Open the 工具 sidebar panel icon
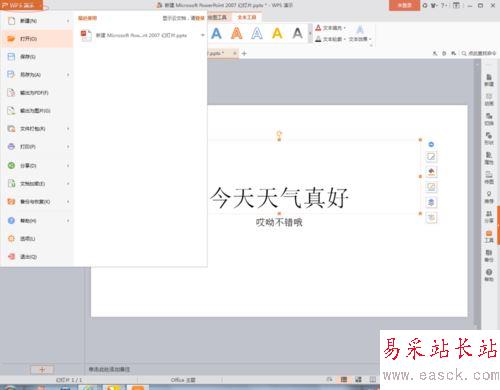This screenshot has width=500, height=390. (x=489, y=236)
